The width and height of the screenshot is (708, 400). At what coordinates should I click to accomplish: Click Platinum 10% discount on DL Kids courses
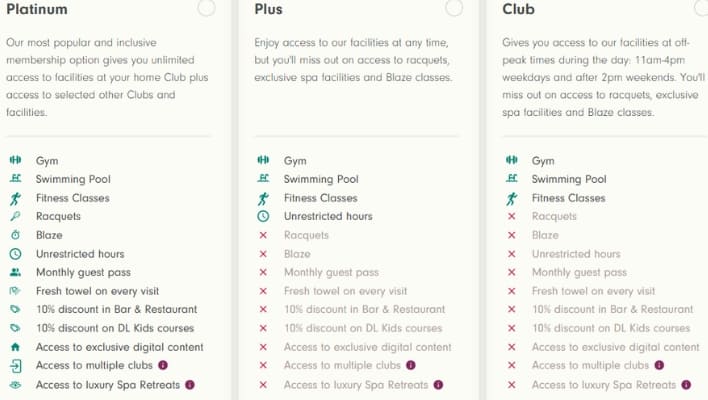coord(114,329)
